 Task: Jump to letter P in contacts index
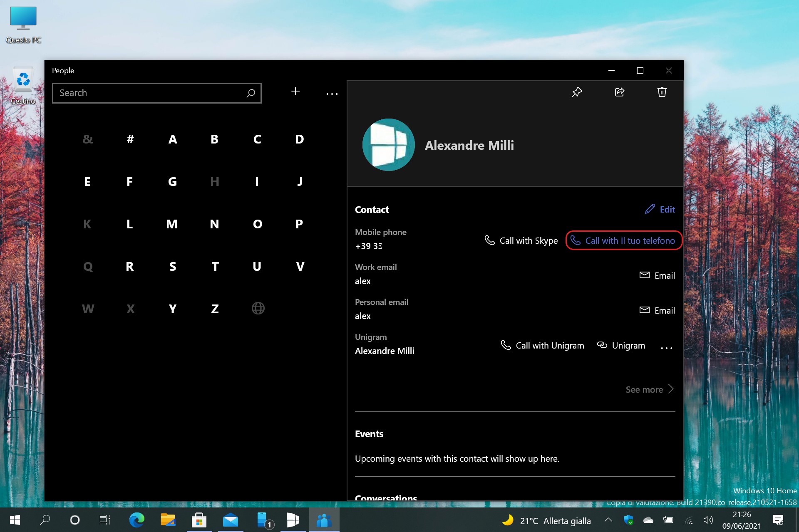299,224
